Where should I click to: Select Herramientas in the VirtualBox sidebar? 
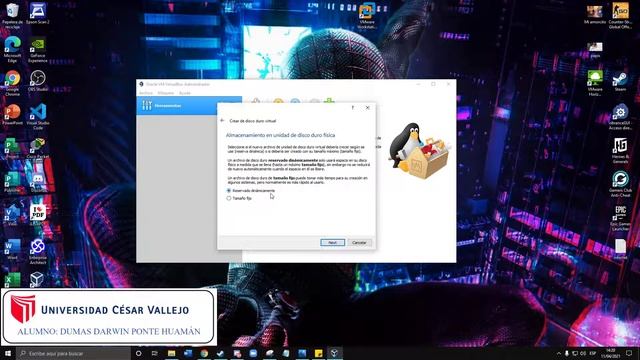pyautogui.click(x=189, y=106)
